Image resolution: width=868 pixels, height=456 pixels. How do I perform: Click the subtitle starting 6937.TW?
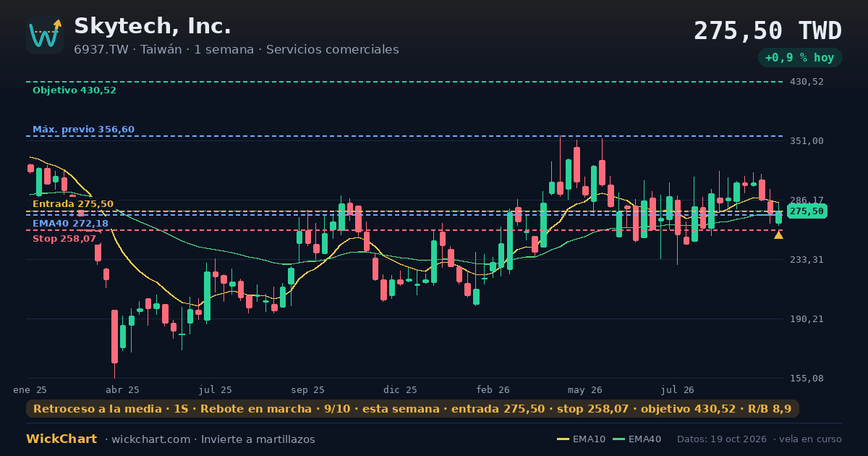[x=237, y=50]
